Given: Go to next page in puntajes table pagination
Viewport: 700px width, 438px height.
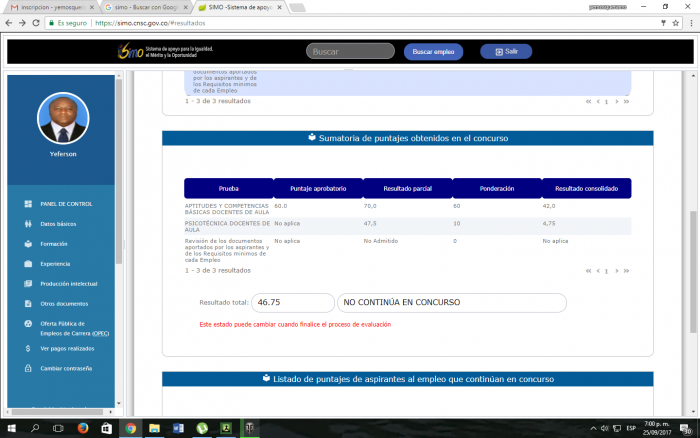Looking at the screenshot, I should [x=617, y=271].
